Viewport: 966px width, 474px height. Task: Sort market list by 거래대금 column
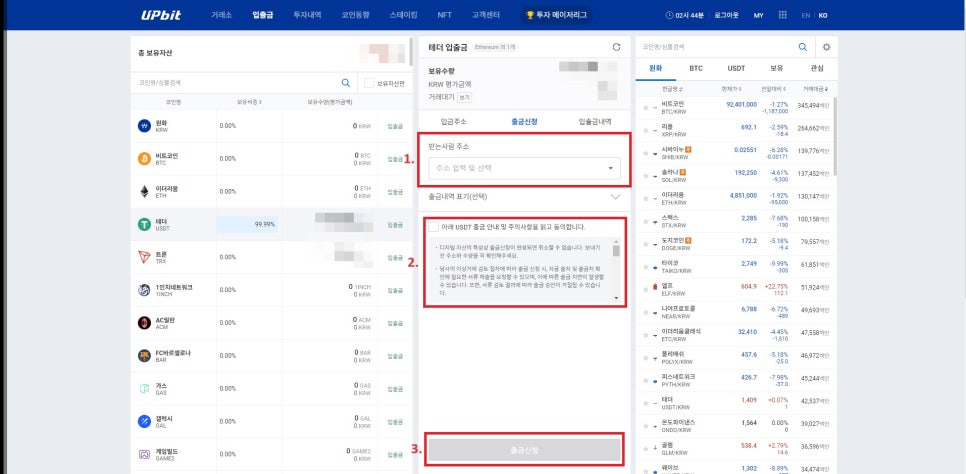pyautogui.click(x=815, y=89)
